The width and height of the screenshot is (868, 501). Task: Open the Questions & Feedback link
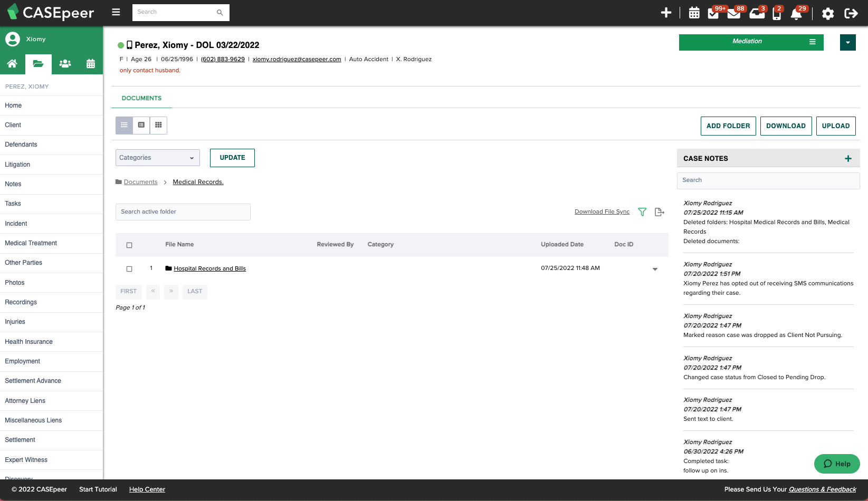822,489
